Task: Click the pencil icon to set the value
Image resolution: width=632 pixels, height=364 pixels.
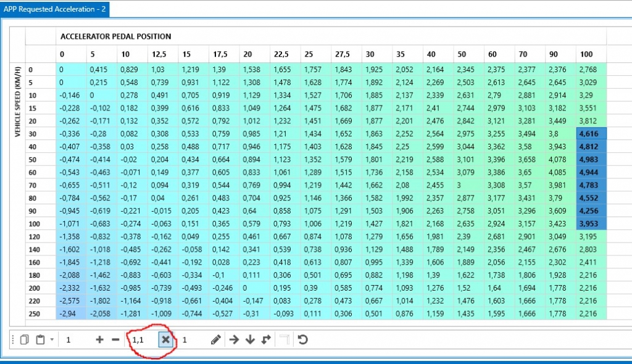Action: (x=215, y=340)
